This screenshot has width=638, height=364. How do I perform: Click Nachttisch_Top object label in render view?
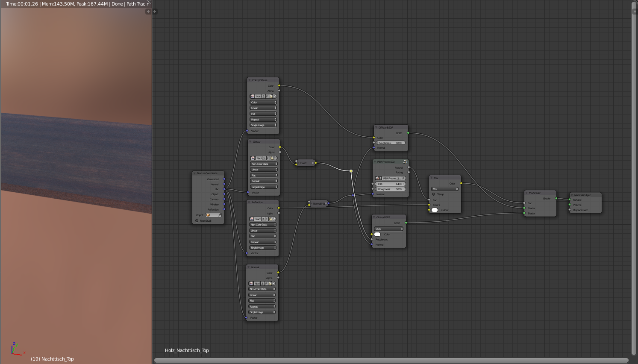tap(58, 359)
